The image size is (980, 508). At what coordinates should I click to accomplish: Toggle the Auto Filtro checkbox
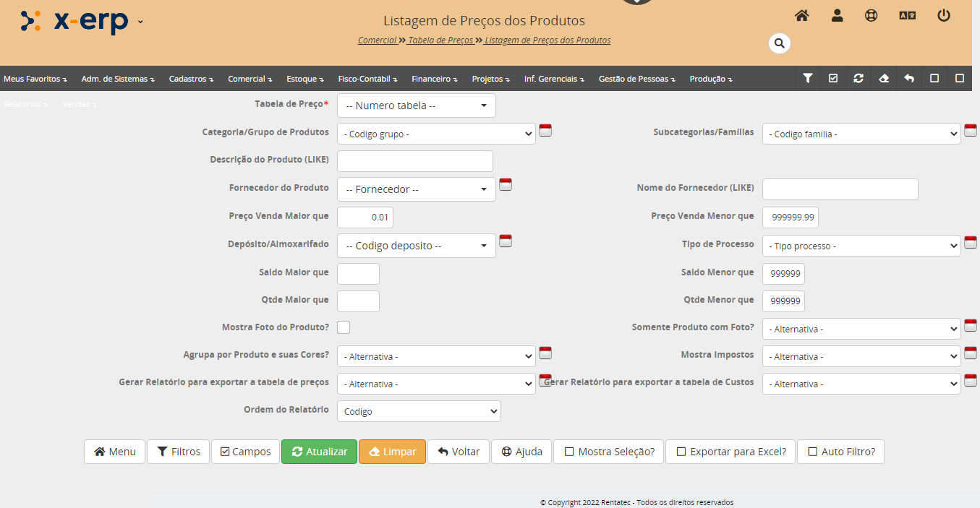(x=840, y=452)
